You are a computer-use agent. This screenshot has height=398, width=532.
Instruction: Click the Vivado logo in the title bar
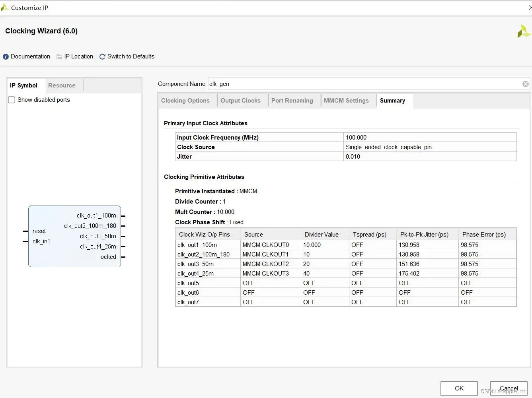pos(5,8)
